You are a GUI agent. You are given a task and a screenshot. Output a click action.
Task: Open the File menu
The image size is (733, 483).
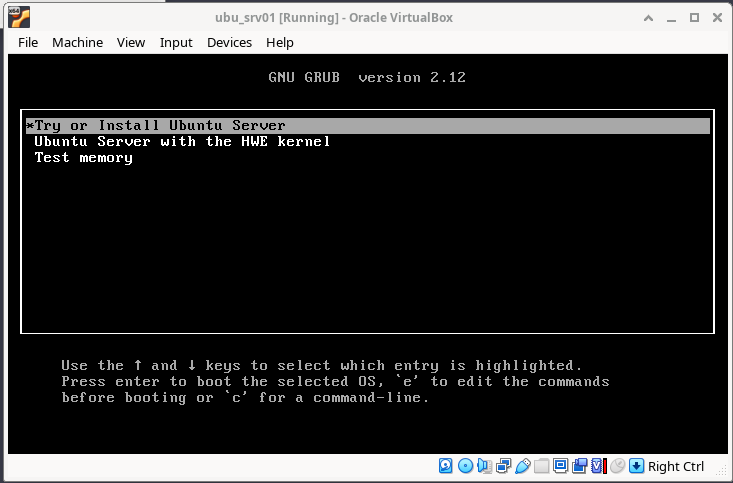tap(28, 42)
